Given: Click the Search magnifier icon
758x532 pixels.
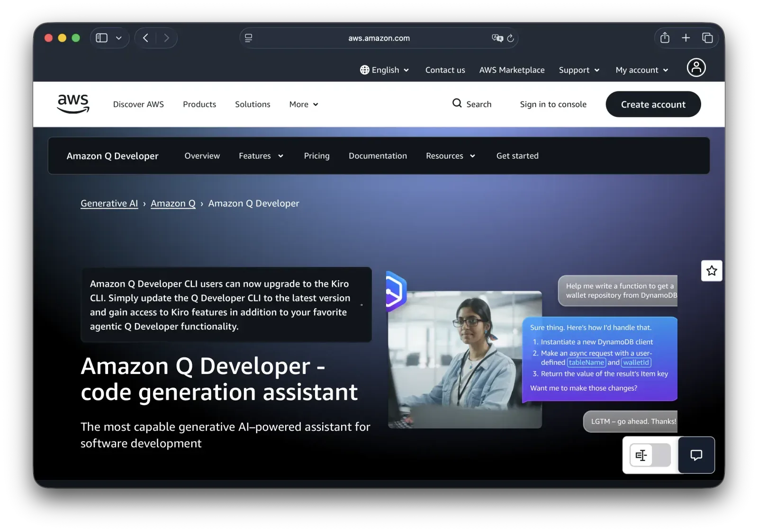Looking at the screenshot, I should tap(457, 103).
